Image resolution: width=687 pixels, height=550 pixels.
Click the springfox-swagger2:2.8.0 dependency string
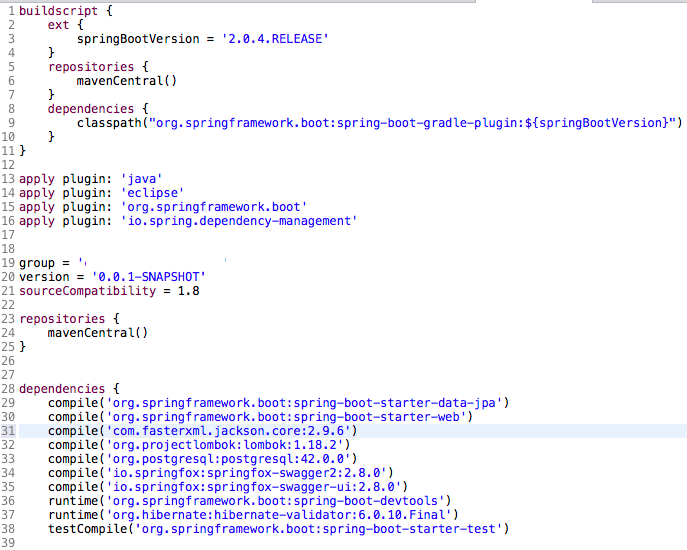246,473
